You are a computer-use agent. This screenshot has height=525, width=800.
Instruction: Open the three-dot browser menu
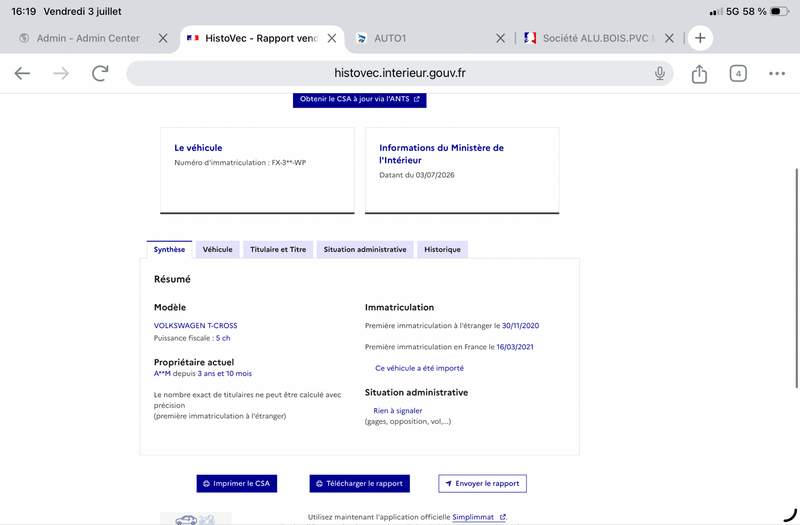click(x=777, y=73)
